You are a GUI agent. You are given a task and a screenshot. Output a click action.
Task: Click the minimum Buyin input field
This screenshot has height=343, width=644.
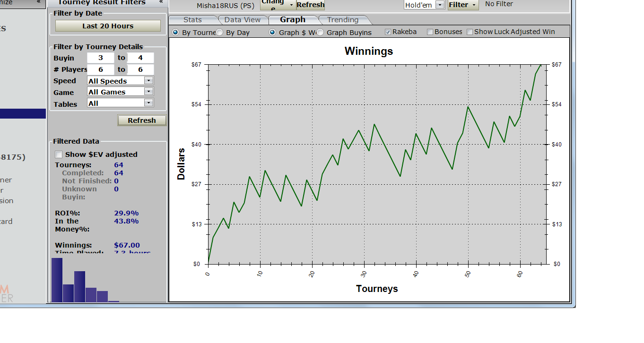[x=101, y=58]
